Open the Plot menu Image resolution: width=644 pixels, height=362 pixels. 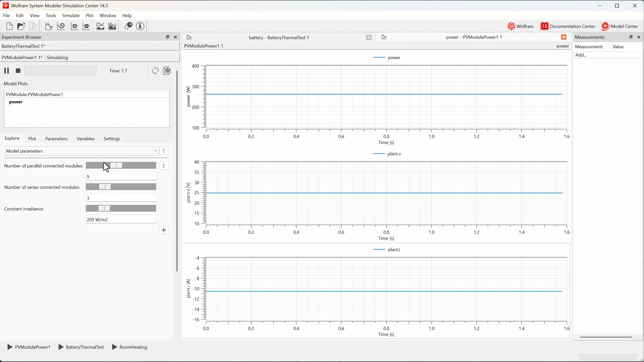pos(90,15)
